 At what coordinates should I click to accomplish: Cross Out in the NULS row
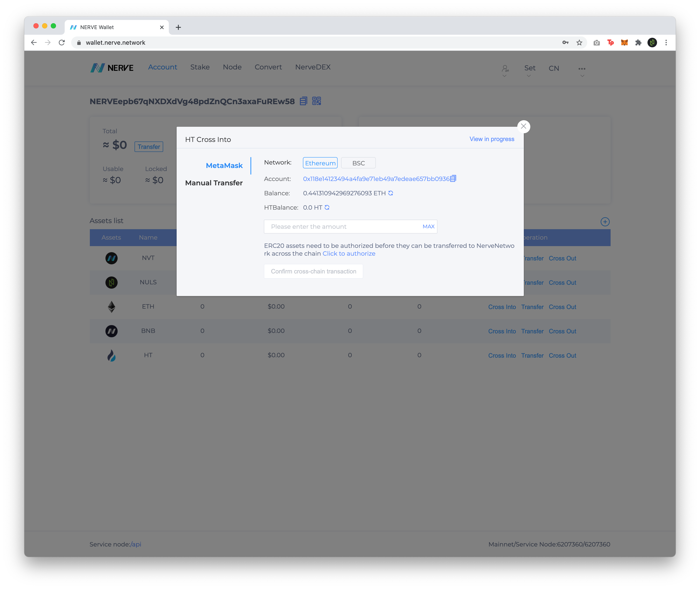(562, 283)
